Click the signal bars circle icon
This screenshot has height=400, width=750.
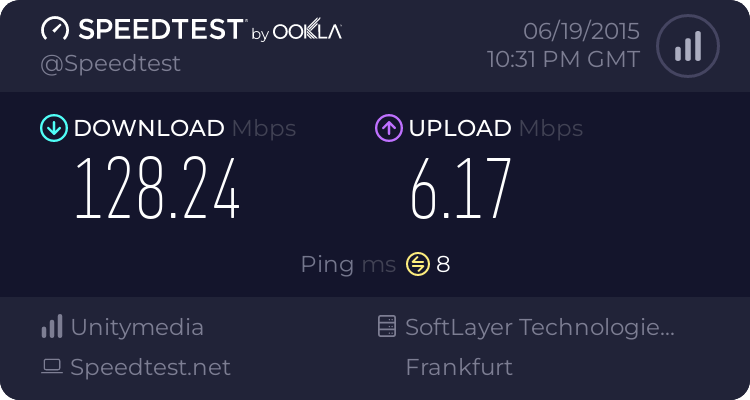[688, 46]
